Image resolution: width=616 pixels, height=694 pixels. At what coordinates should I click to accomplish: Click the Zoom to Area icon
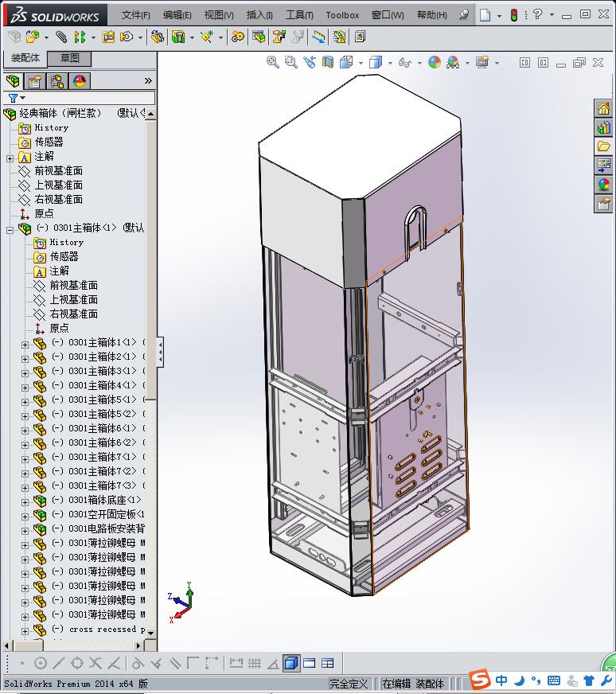point(290,62)
